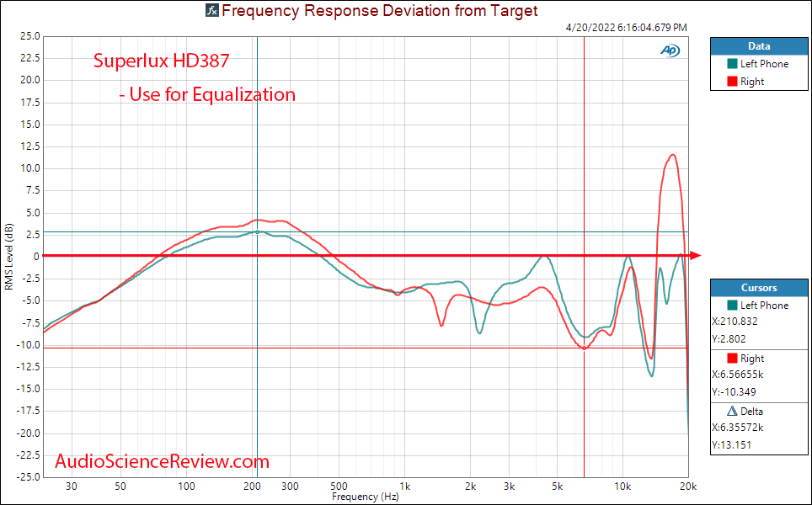Click the red curve peak near 17 kHz

[672, 155]
